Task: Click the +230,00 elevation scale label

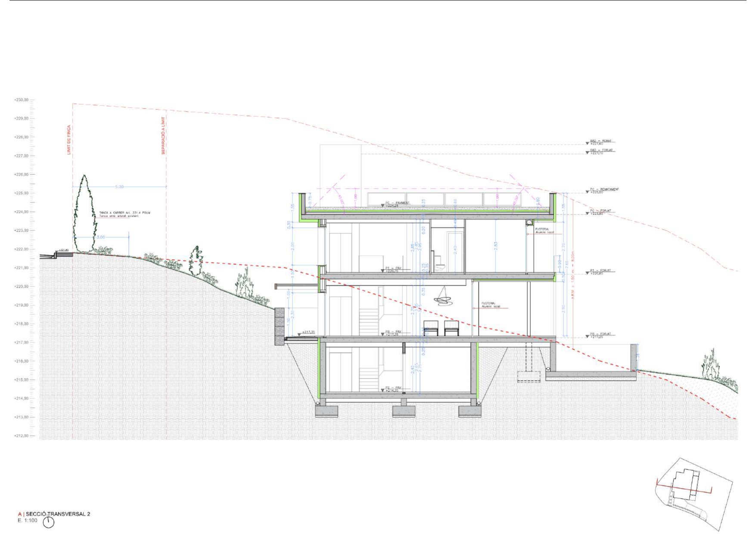Action: 21,100
